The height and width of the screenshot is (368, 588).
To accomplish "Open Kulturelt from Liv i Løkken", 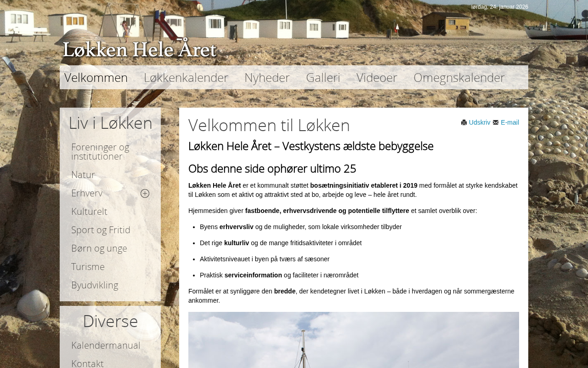I will point(89,212).
